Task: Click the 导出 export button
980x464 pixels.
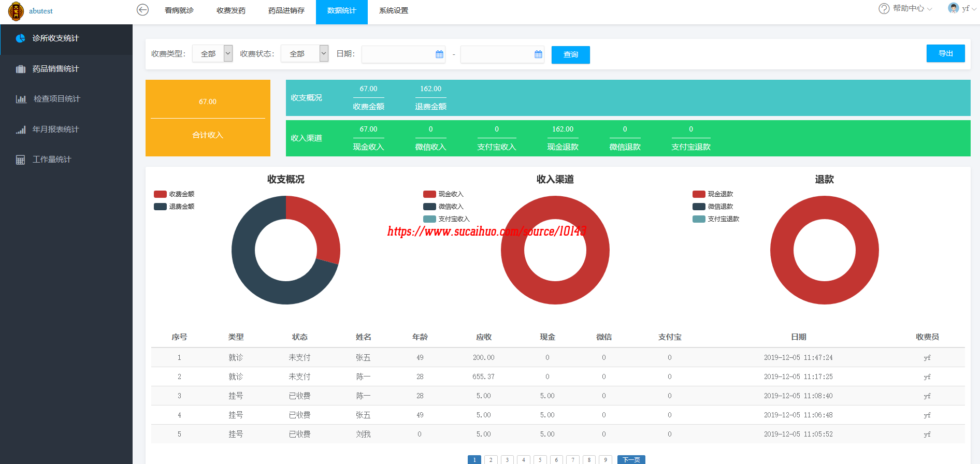Action: click(x=945, y=53)
